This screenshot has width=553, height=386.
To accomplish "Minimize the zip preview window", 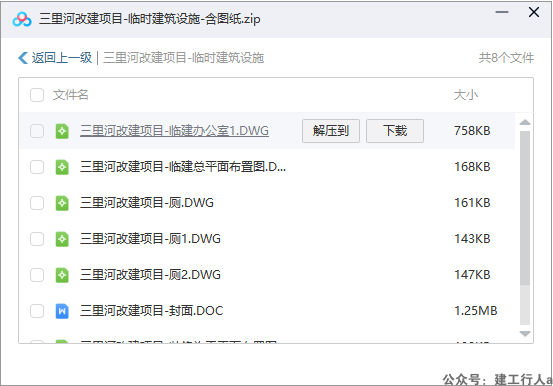I will pyautogui.click(x=502, y=12).
